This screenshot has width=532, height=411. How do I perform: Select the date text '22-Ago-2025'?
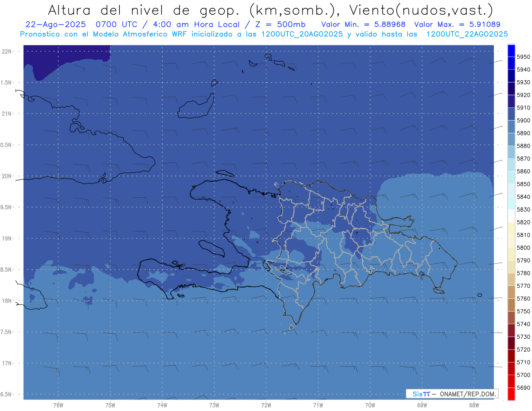pos(56,24)
